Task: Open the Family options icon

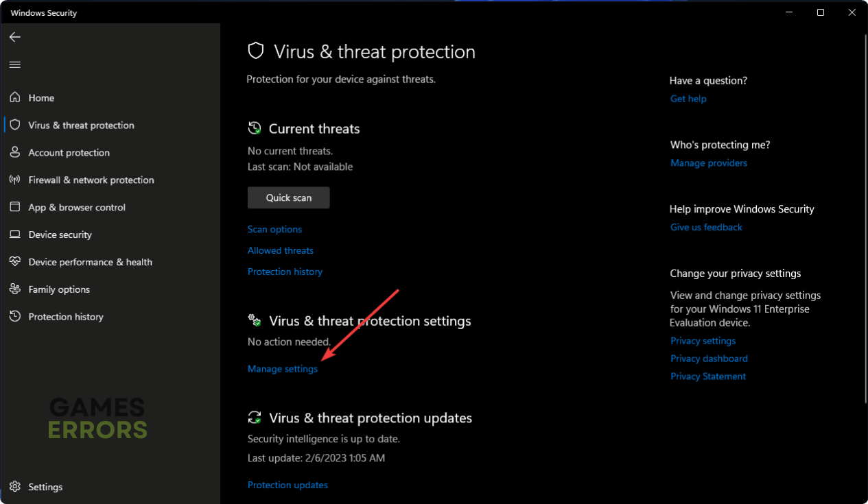Action: coord(15,289)
